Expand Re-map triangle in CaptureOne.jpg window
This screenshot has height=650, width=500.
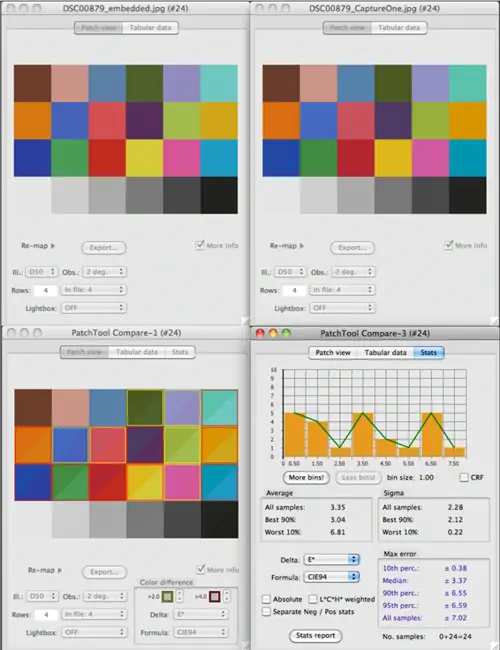(x=301, y=246)
